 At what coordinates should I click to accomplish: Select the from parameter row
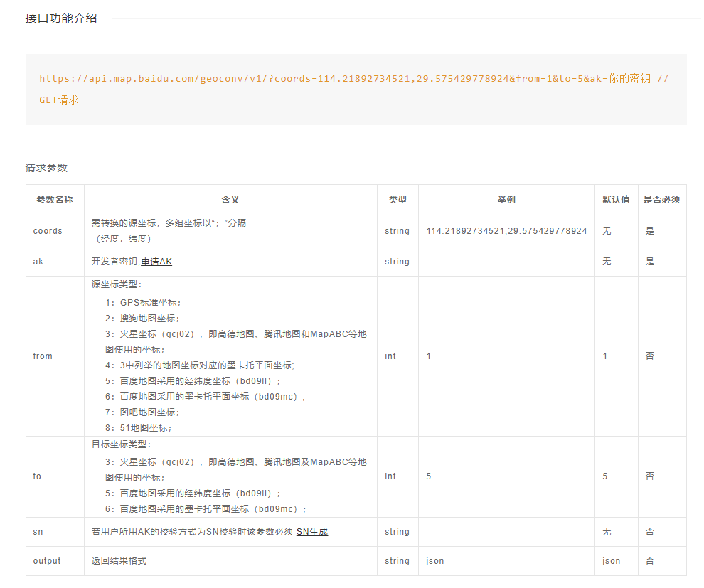43,356
